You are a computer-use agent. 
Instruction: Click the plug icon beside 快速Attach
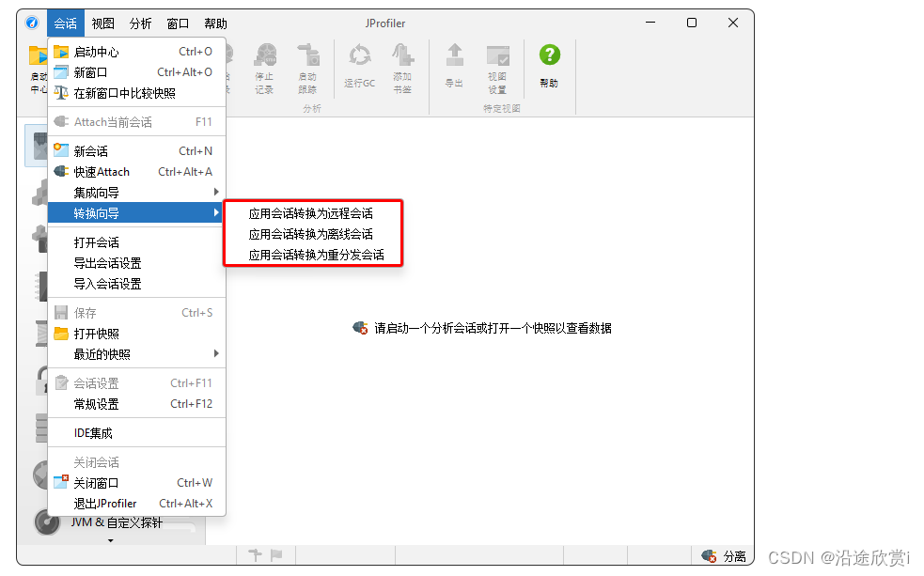(x=61, y=171)
